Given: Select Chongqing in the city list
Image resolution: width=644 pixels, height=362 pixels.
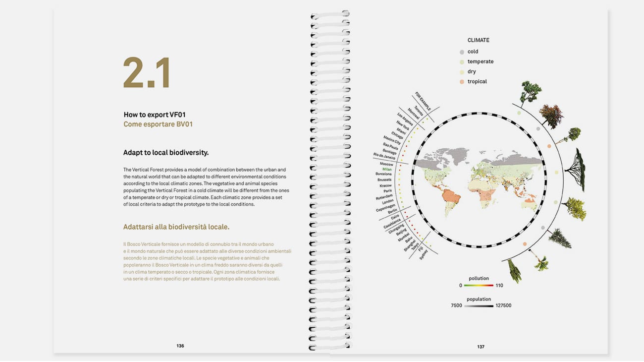Looking at the screenshot, I should point(396,230).
